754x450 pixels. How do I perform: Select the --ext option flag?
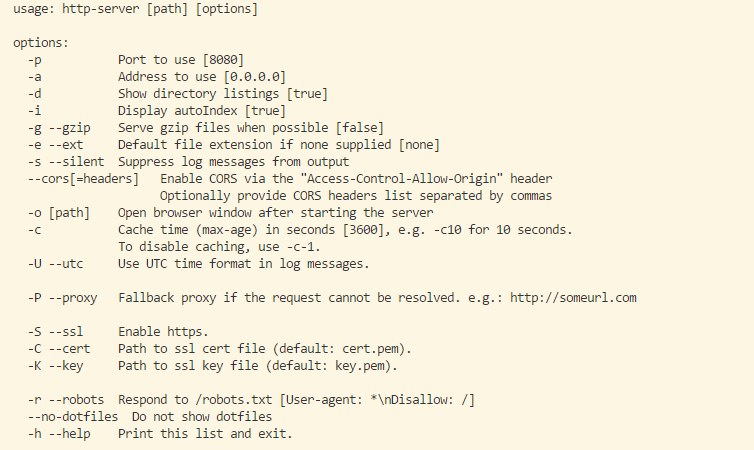coord(66,145)
